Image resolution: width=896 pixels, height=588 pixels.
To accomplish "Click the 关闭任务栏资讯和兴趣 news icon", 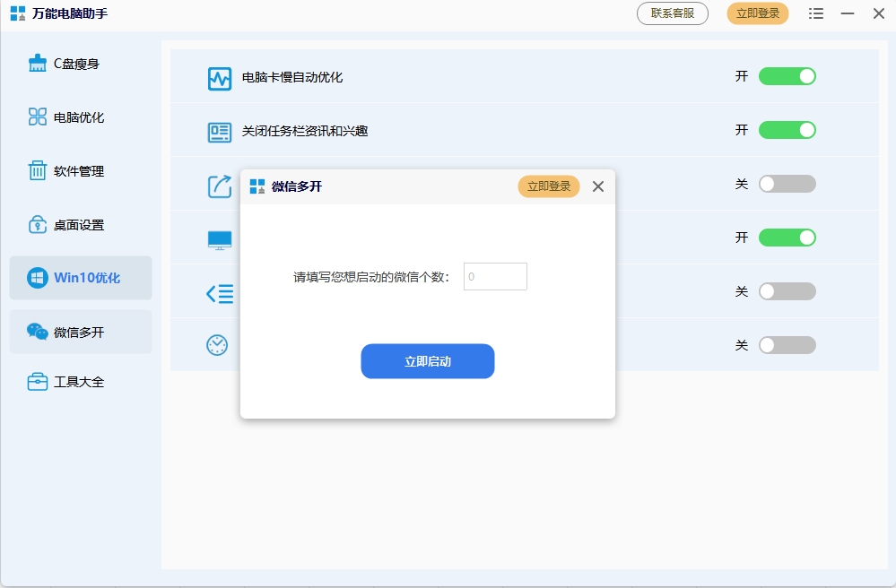I will point(219,132).
